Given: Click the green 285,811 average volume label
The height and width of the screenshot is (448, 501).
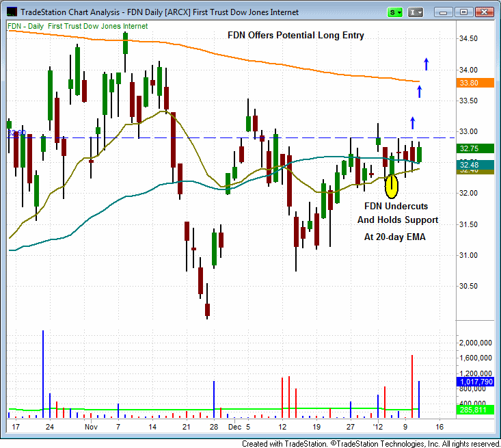Looking at the screenshot, I should [x=475, y=410].
